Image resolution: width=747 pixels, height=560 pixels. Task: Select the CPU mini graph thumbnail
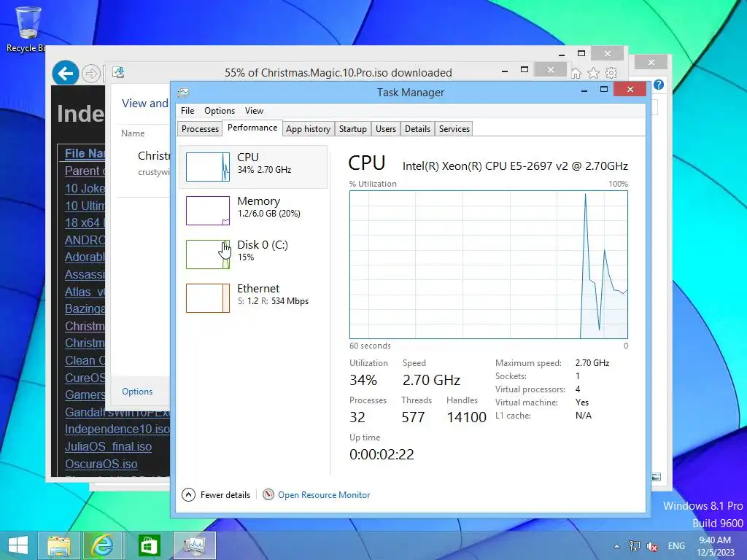point(208,167)
